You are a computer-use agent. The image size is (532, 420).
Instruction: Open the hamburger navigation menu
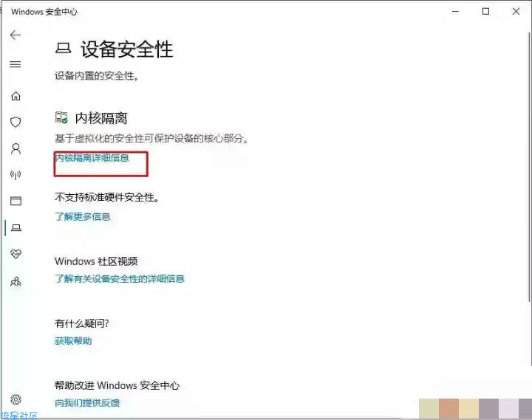click(16, 64)
